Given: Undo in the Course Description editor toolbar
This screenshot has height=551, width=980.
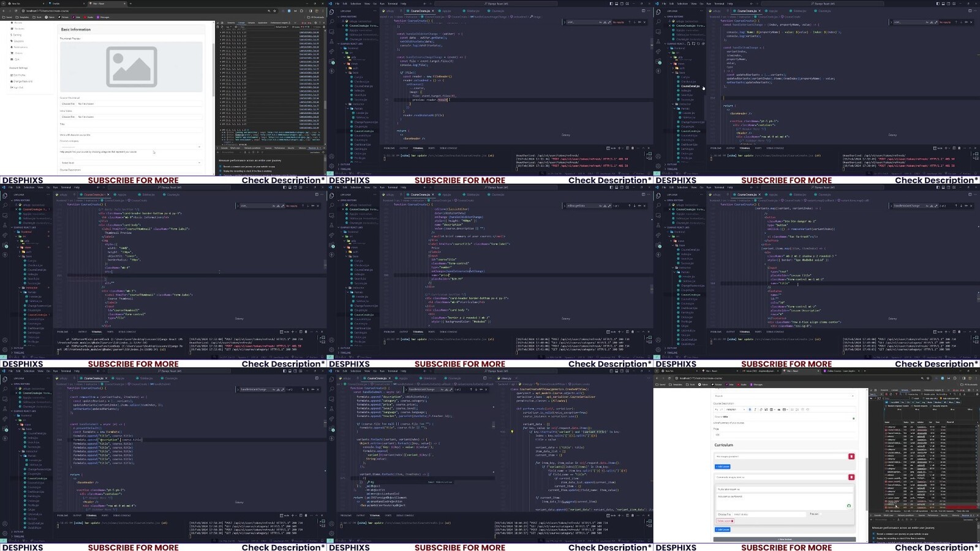Looking at the screenshot, I should tap(717, 409).
